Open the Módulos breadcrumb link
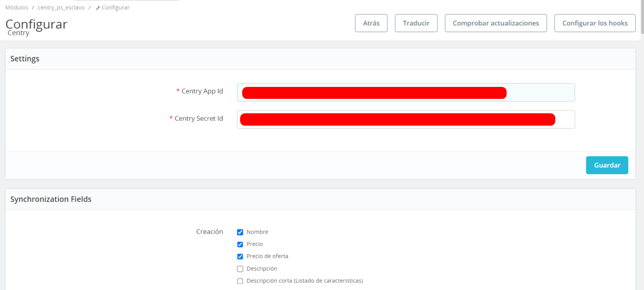This screenshot has width=644, height=290. 17,7
